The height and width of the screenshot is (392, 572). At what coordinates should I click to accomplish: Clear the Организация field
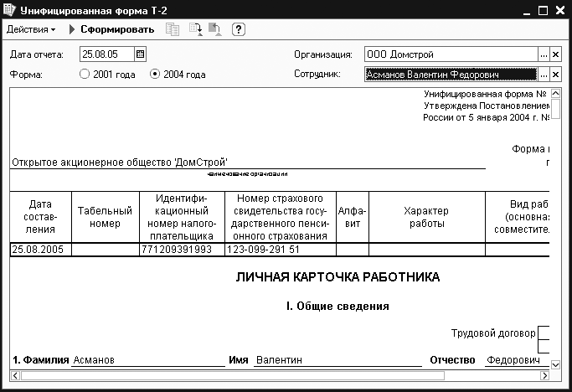point(555,54)
